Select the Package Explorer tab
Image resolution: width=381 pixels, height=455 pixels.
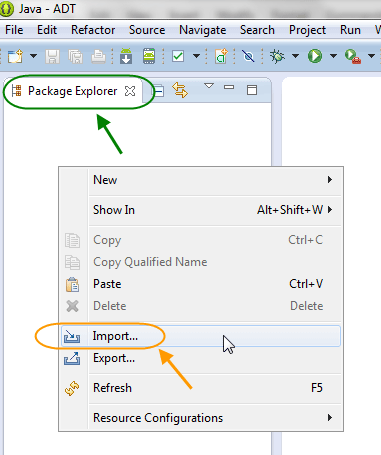coord(73,91)
